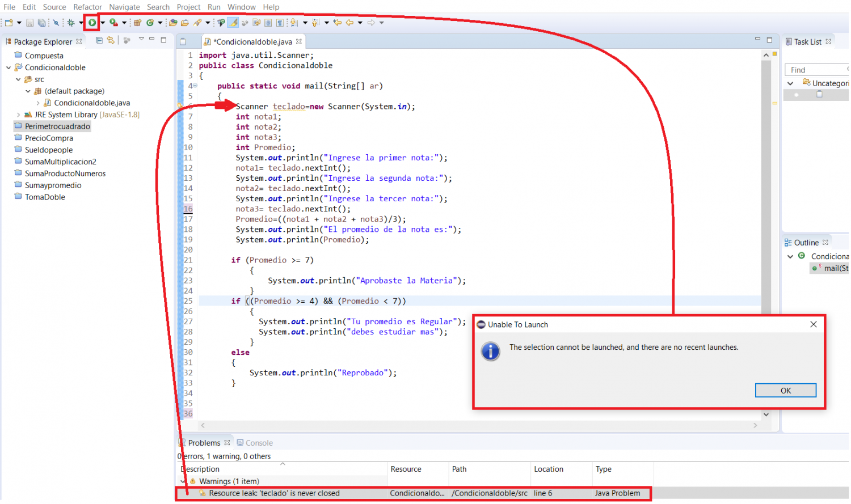This screenshot has height=504, width=851.
Task: Click the Open Type icon in toolbar
Action: 173,23
